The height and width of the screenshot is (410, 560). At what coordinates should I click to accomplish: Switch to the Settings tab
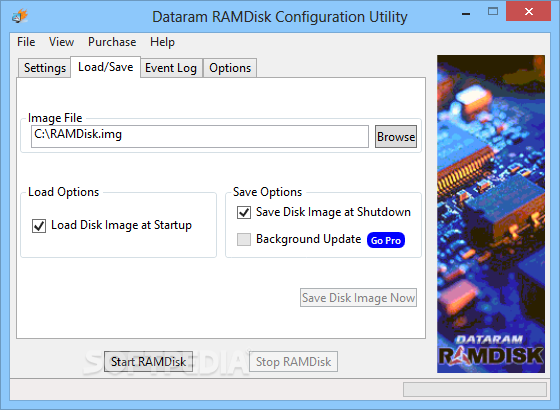pyautogui.click(x=45, y=68)
